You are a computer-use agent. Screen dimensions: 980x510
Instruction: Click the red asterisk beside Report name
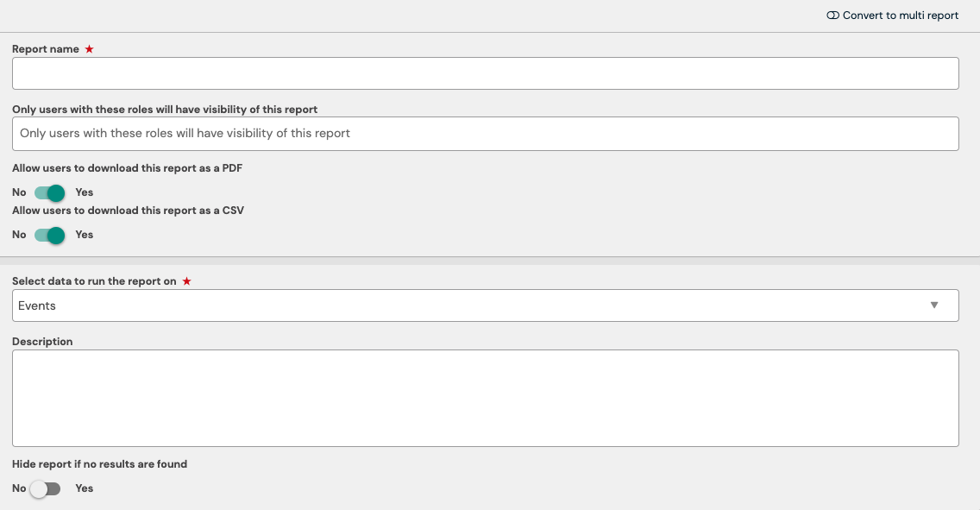pyautogui.click(x=89, y=49)
